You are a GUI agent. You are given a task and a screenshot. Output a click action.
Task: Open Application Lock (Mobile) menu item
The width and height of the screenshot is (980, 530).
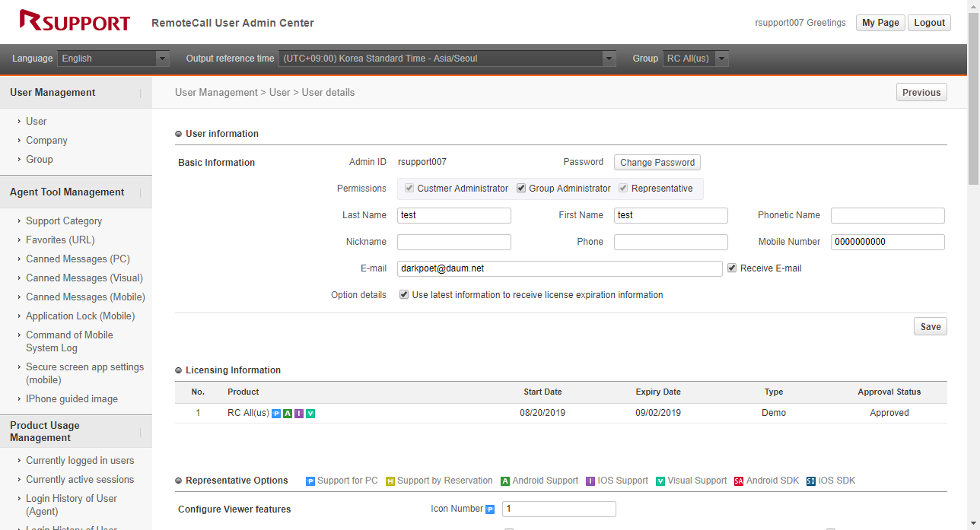coord(81,316)
